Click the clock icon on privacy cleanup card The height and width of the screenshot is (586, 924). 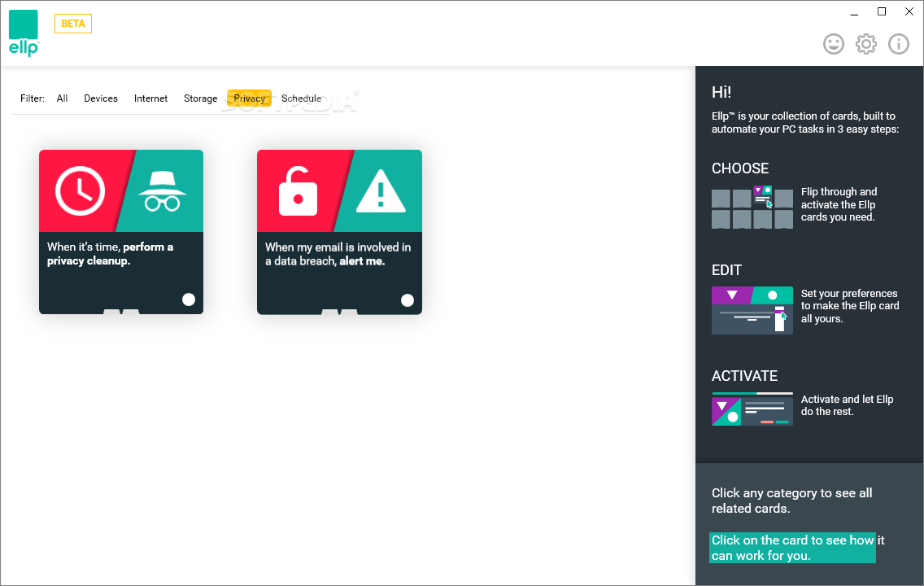click(x=81, y=191)
